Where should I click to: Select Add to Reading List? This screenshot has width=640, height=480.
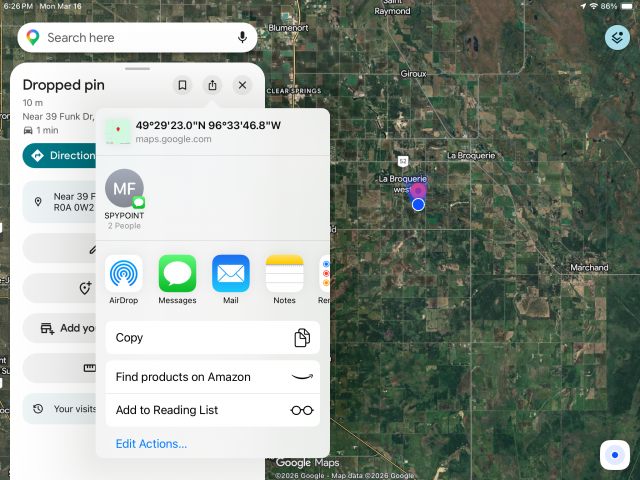coord(212,410)
